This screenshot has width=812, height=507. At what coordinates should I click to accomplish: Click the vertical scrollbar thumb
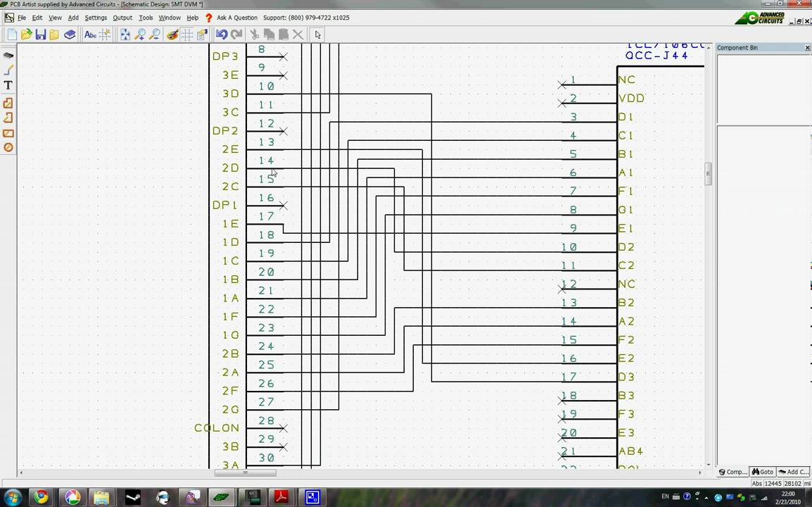(709, 174)
